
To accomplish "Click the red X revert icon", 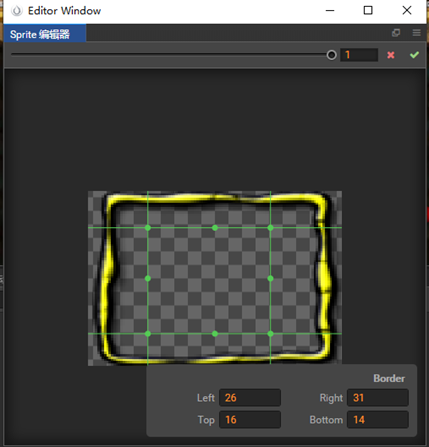I will tap(391, 55).
